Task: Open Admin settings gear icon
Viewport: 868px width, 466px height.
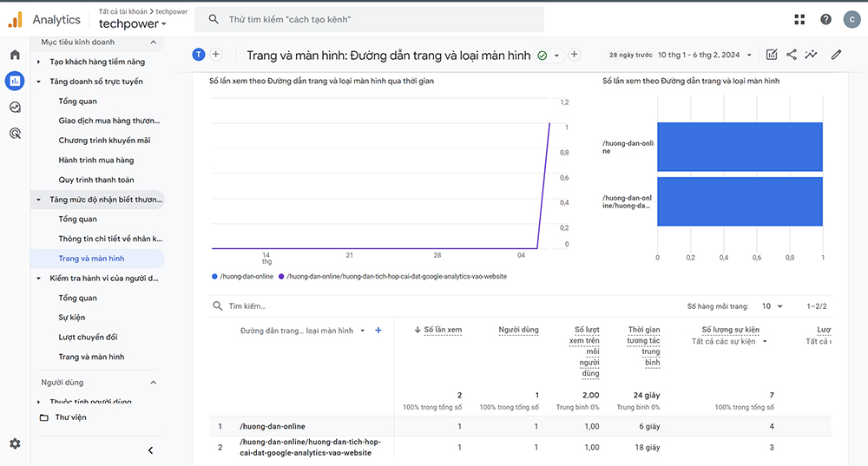Action: (x=15, y=443)
